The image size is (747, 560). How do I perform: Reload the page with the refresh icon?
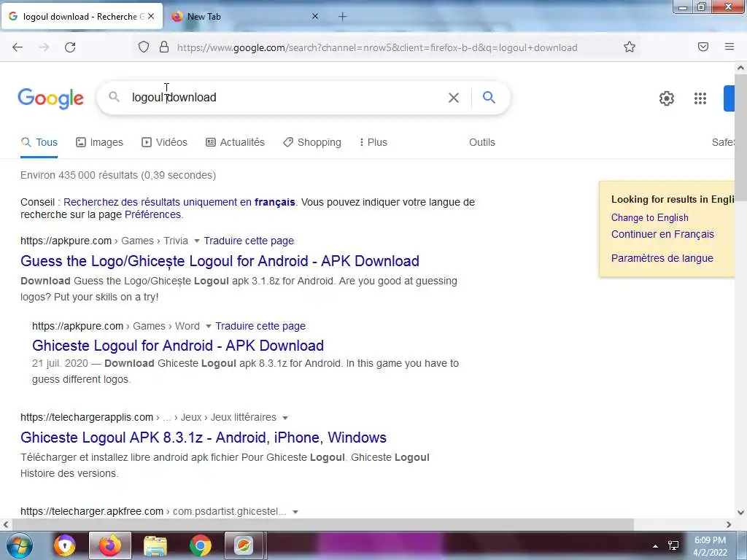point(70,47)
